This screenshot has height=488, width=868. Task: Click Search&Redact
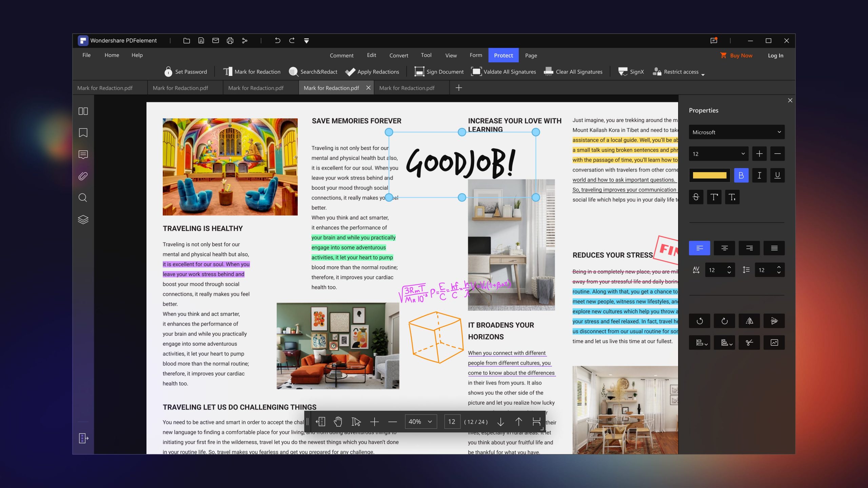tap(313, 72)
